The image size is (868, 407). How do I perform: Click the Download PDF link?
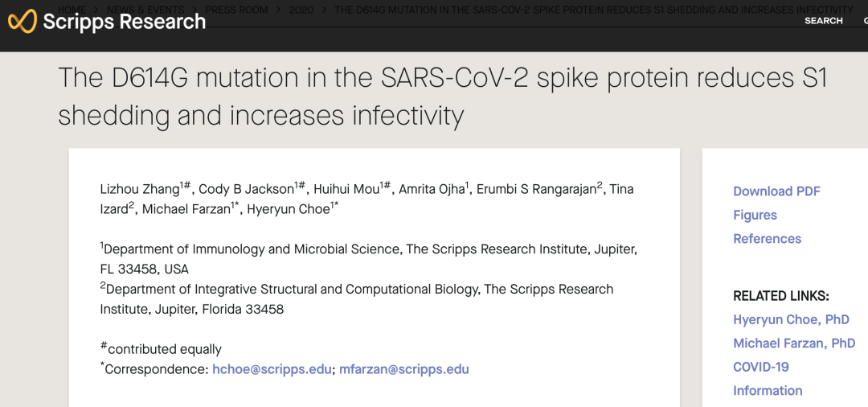776,191
